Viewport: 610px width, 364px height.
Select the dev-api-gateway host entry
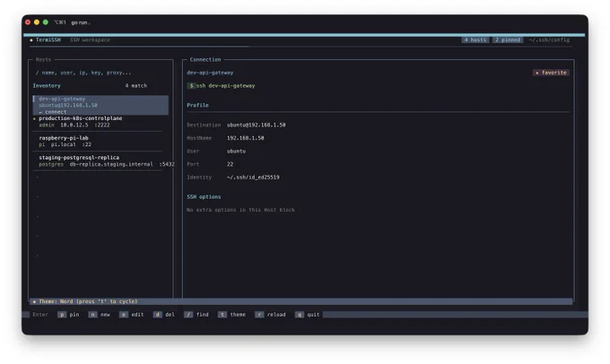click(100, 105)
